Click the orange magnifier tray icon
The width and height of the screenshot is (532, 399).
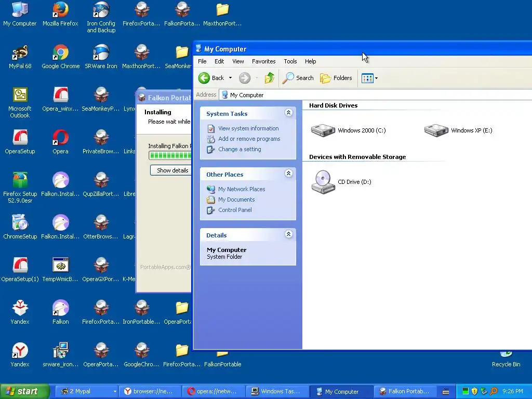(494, 392)
